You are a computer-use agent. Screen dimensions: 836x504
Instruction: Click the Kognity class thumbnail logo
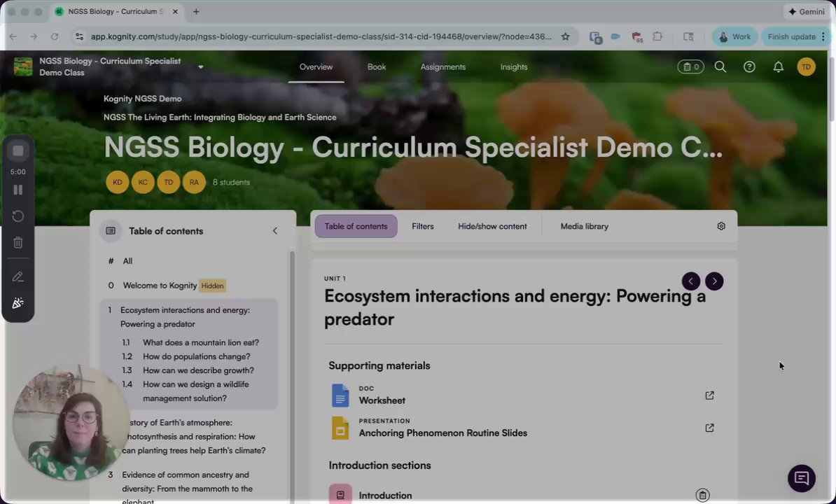[23, 66]
